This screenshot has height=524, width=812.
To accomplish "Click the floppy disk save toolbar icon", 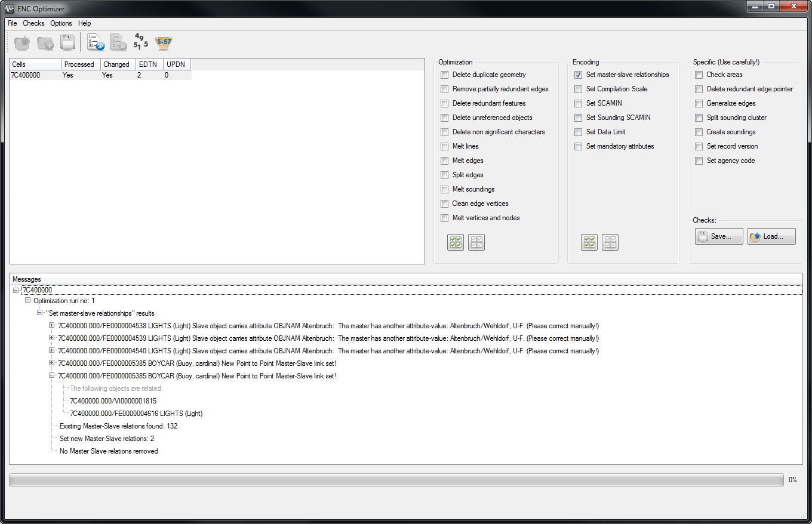I will coord(67,43).
